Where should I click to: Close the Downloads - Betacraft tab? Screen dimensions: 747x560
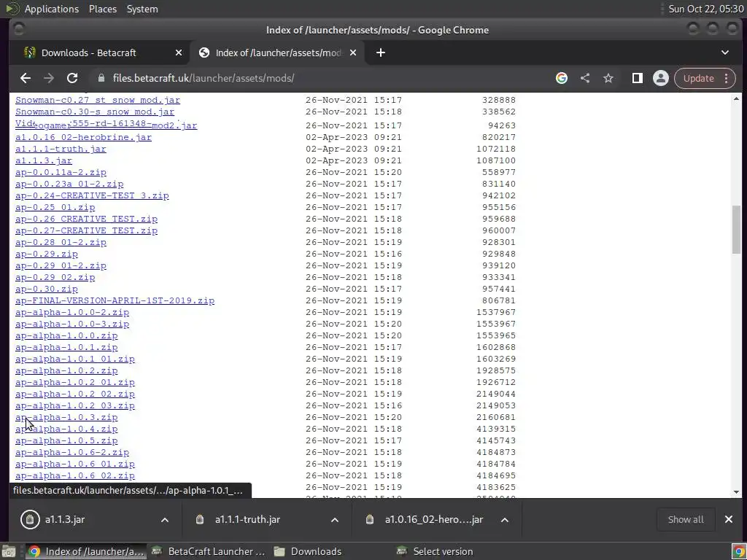coord(179,52)
